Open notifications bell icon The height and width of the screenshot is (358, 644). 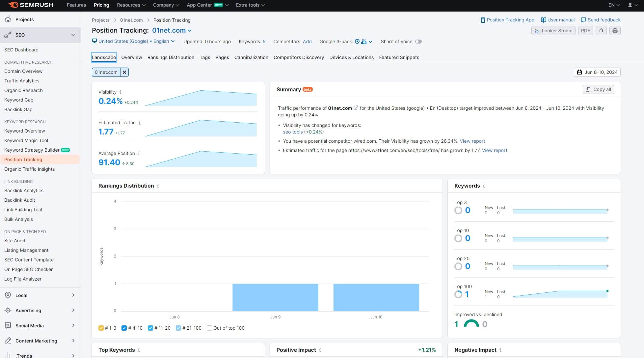coord(601,31)
